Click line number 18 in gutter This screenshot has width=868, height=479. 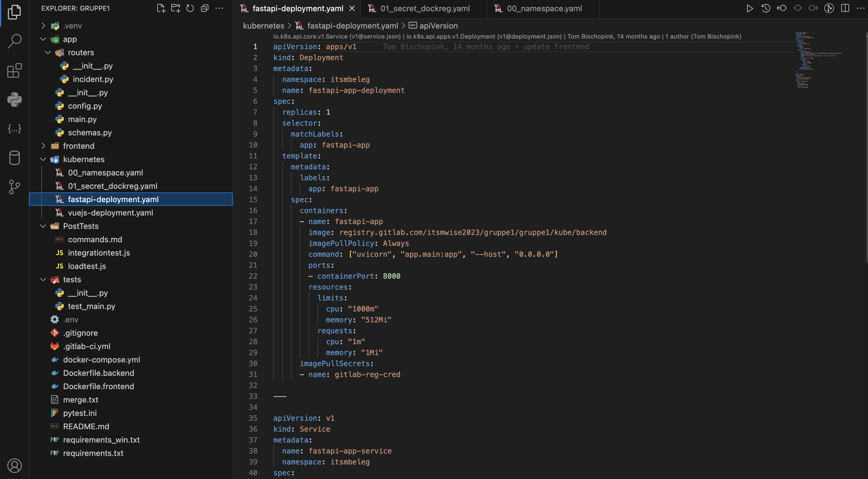tap(253, 233)
